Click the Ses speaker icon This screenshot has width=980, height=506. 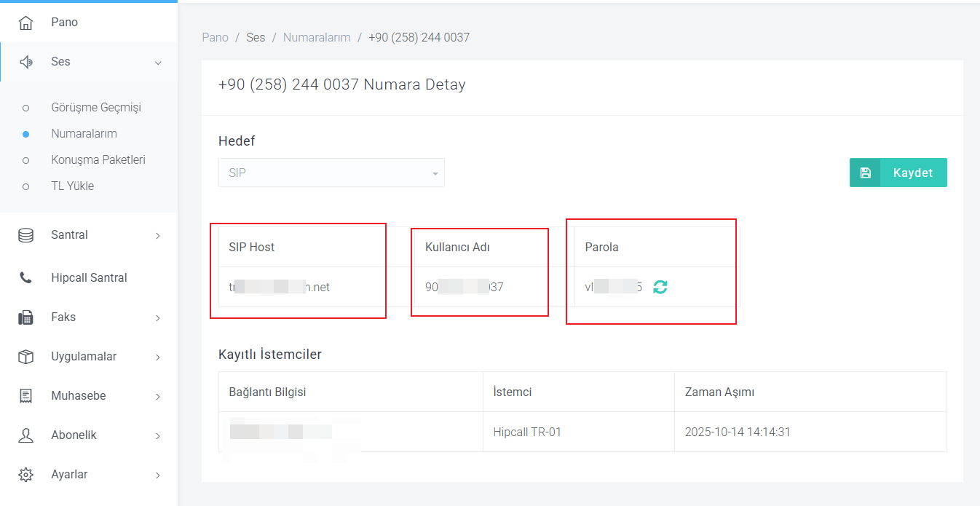[x=25, y=62]
